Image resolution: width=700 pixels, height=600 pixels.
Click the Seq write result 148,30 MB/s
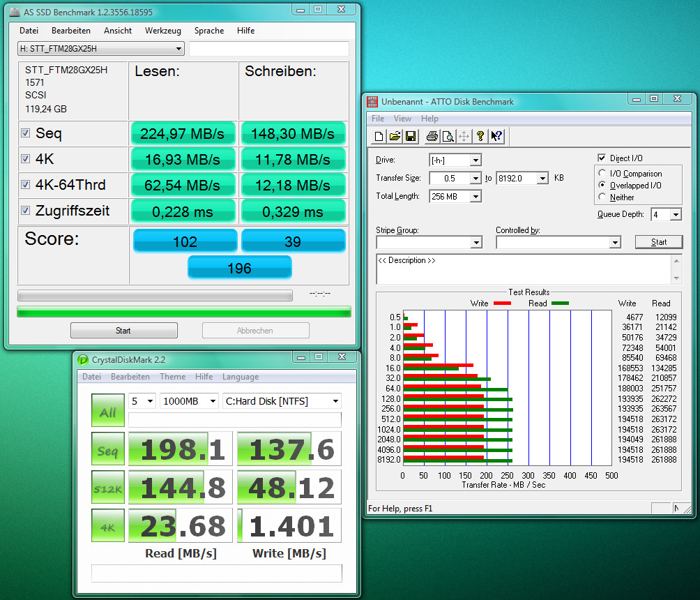tap(293, 133)
